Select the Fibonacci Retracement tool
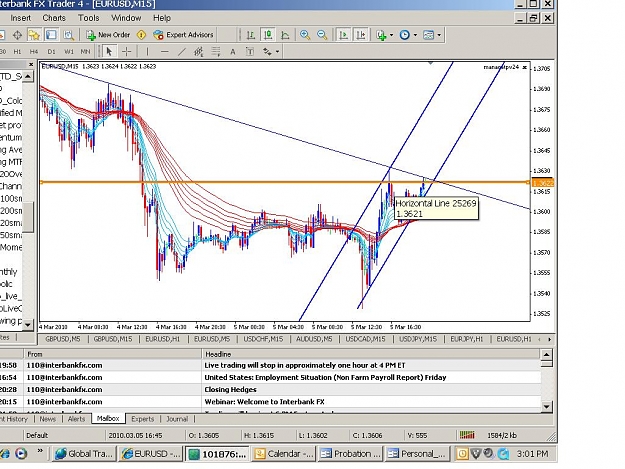This screenshot has height=469, width=625. (x=216, y=51)
